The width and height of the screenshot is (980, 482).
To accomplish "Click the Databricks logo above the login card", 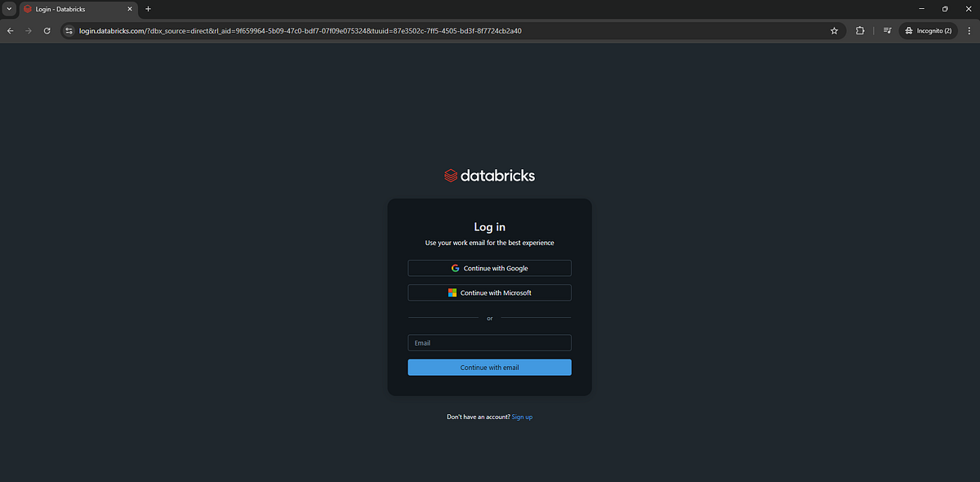I will (489, 175).
